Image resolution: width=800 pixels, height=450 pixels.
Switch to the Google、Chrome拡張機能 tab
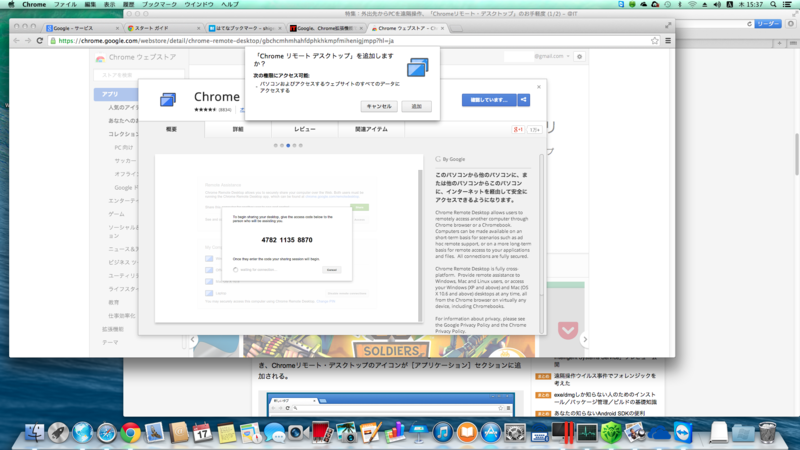(x=327, y=28)
